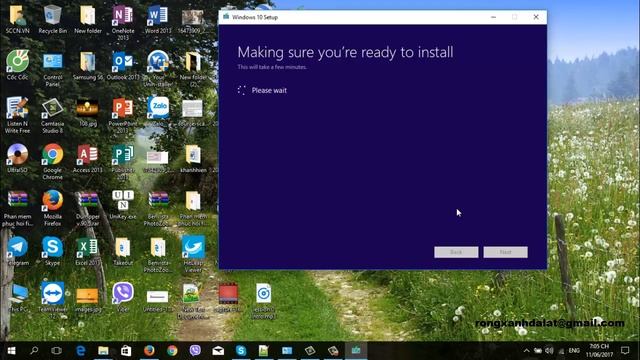Select the OneNote 2013 desktop shortcut

click(123, 23)
